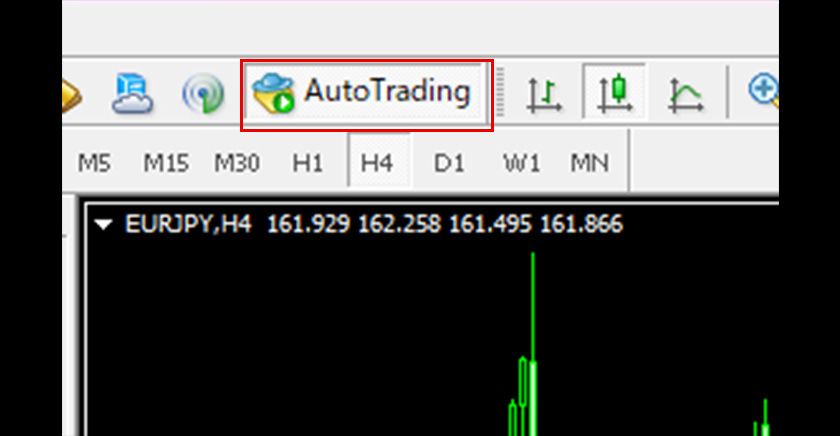Switch chart to bar chart mode
Screen dimensions: 840x436
point(544,94)
